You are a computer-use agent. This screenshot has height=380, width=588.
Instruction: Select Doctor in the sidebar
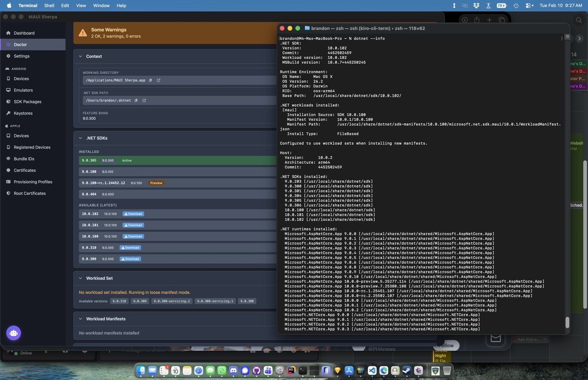(x=32, y=45)
